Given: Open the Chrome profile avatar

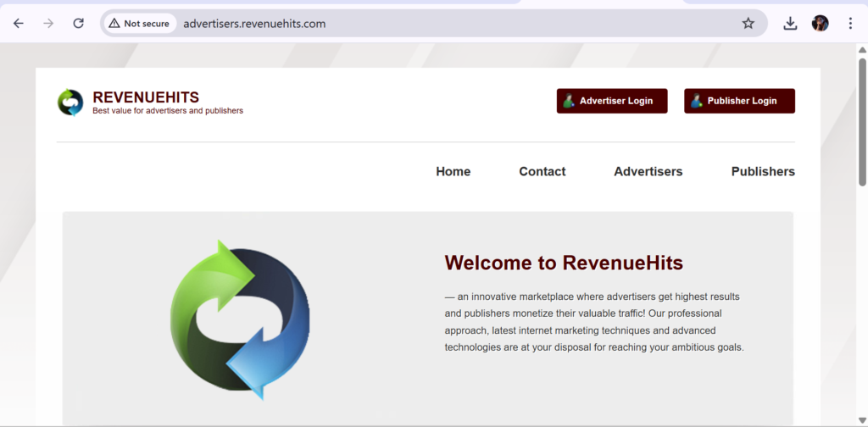Looking at the screenshot, I should coord(820,23).
